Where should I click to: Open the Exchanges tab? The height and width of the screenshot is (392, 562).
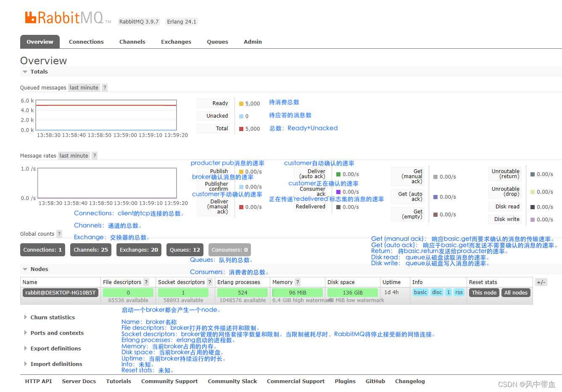pyautogui.click(x=176, y=42)
